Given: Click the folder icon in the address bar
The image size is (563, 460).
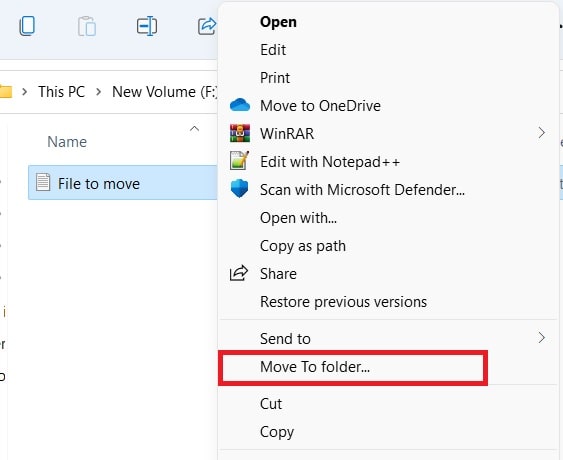Looking at the screenshot, I should pos(6,92).
